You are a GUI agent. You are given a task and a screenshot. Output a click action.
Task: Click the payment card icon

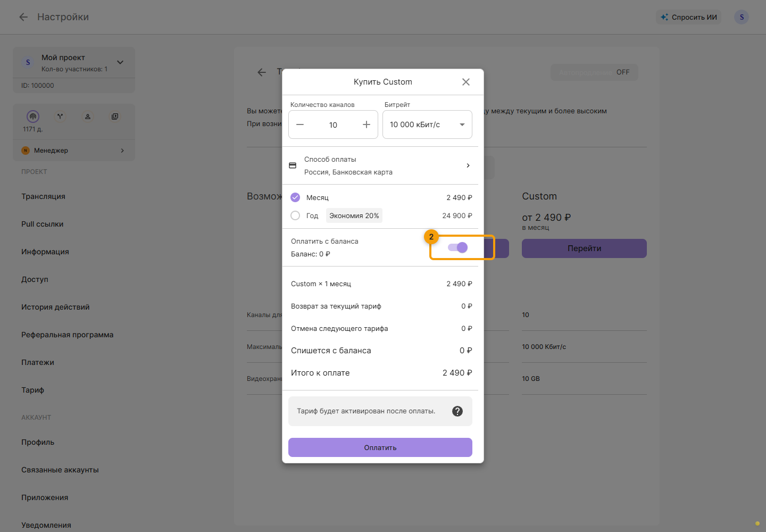point(293,165)
